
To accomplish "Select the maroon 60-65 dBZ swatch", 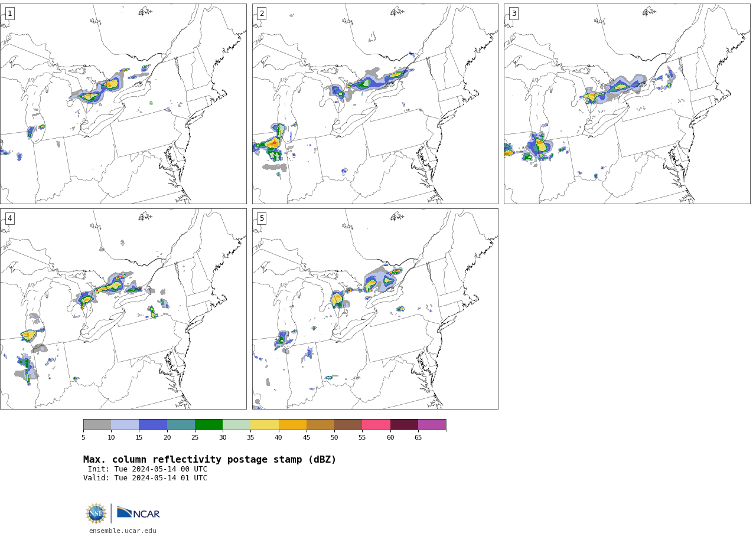I will click(404, 425).
